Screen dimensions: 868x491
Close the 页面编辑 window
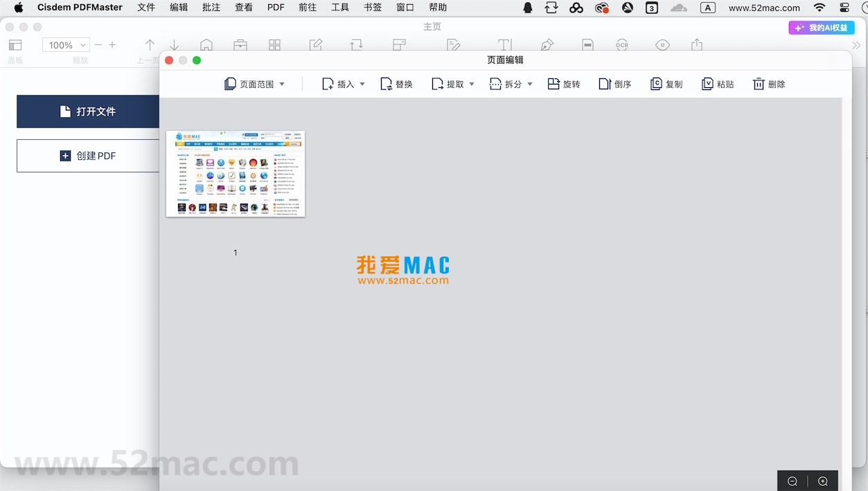169,60
